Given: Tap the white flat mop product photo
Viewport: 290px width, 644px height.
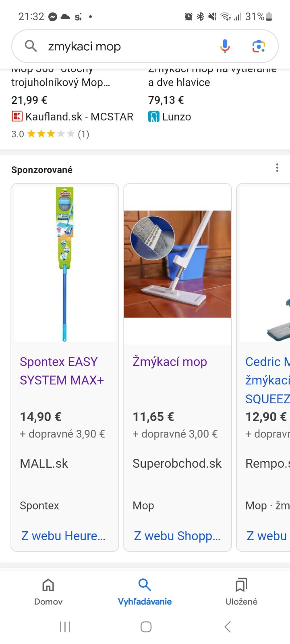Looking at the screenshot, I should point(178,264).
